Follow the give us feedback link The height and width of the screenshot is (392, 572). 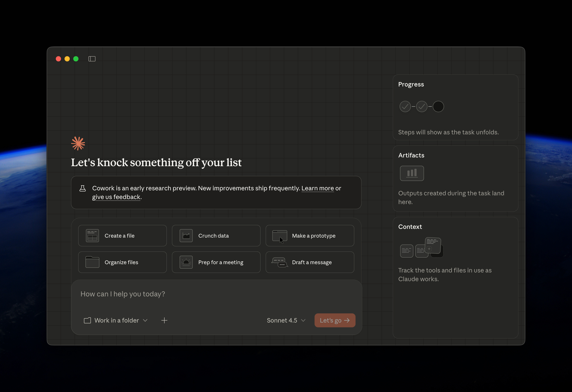(116, 197)
